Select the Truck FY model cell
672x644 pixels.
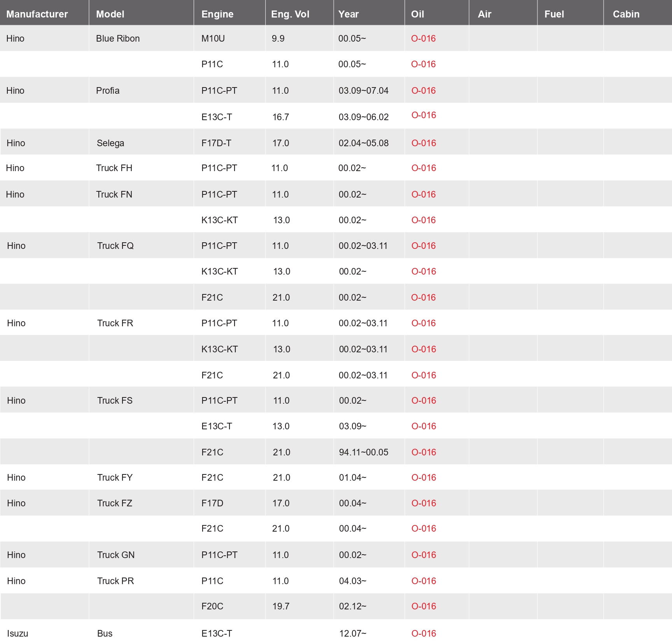pos(115,478)
